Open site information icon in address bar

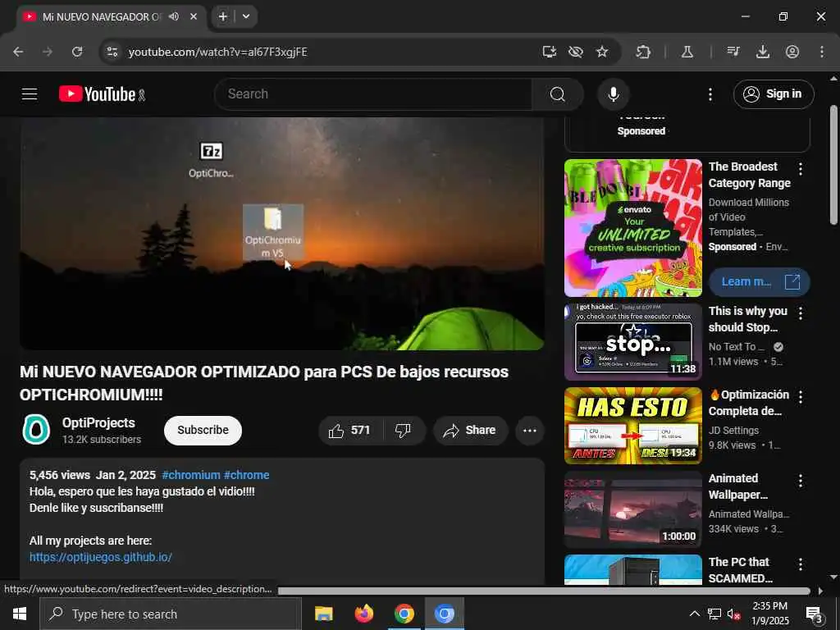pos(112,52)
